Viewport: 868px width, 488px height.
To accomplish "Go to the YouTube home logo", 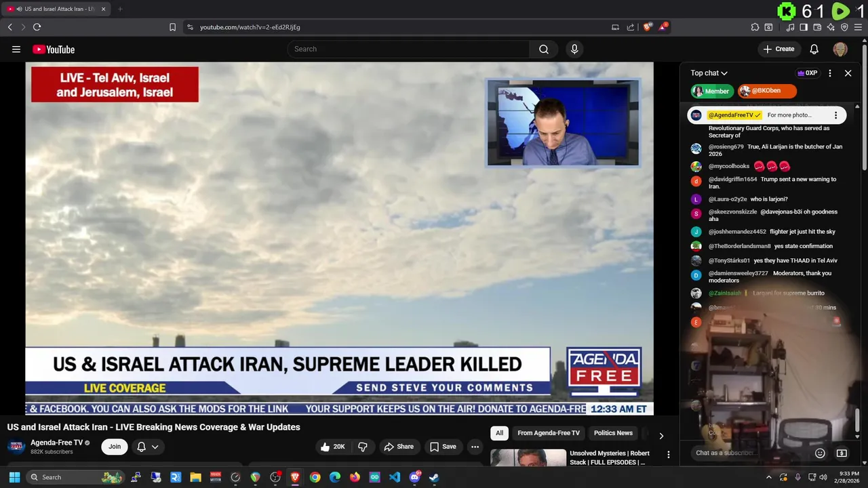I will pyautogui.click(x=54, y=49).
